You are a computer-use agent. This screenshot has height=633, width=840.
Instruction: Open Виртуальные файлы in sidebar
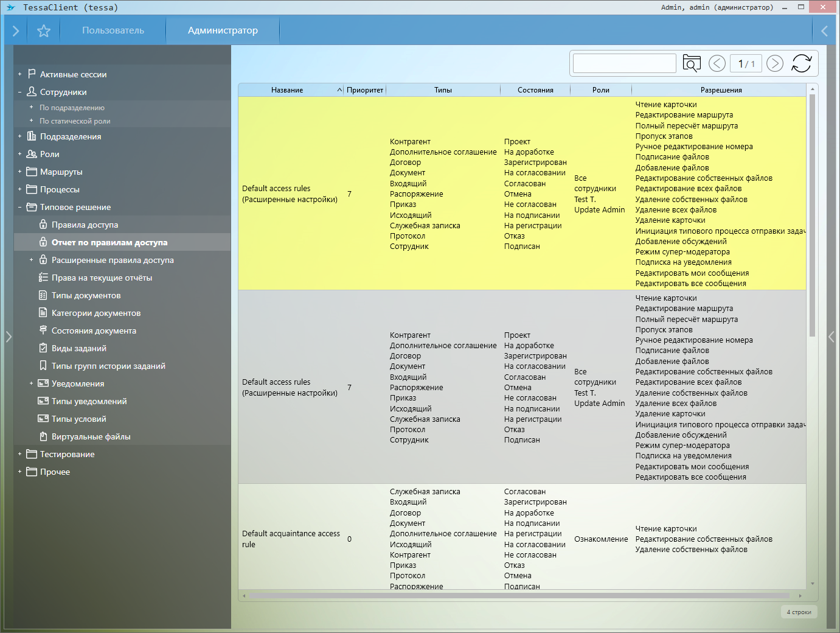pos(91,436)
